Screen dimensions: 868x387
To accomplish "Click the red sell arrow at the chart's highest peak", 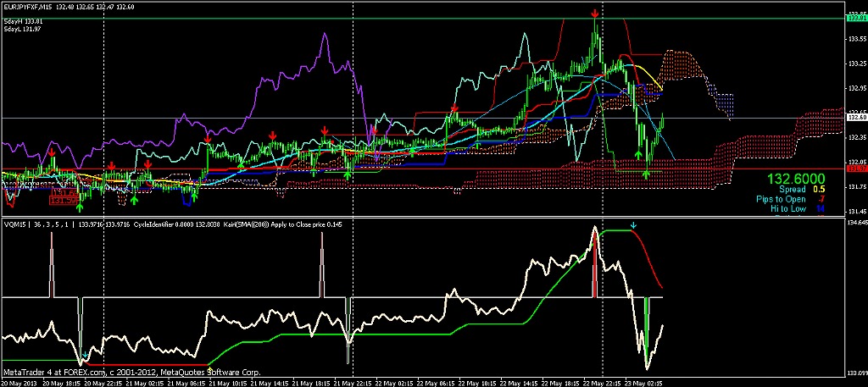I will pos(596,14).
